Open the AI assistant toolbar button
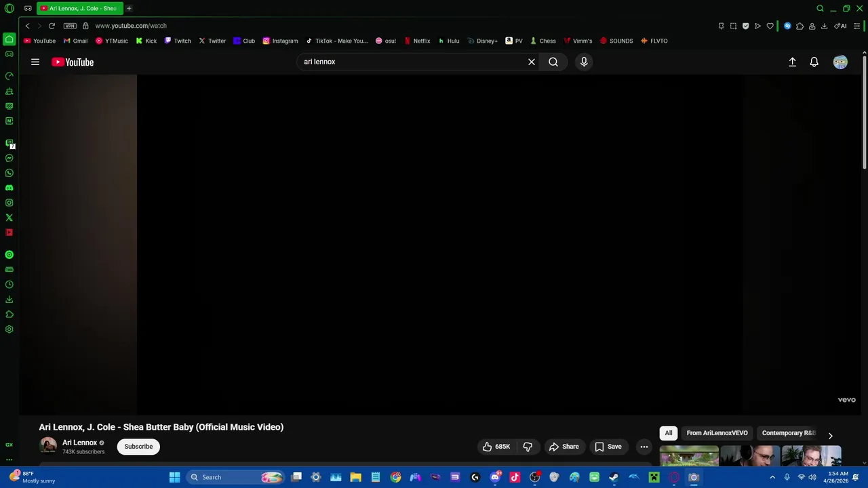Viewport: 868px width, 488px height. coord(840,26)
